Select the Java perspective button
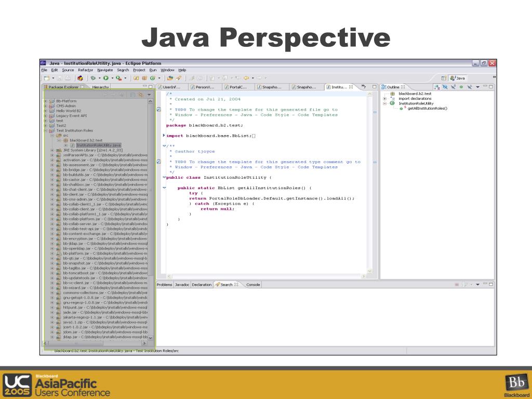The height and width of the screenshot is (399, 532). pos(457,78)
